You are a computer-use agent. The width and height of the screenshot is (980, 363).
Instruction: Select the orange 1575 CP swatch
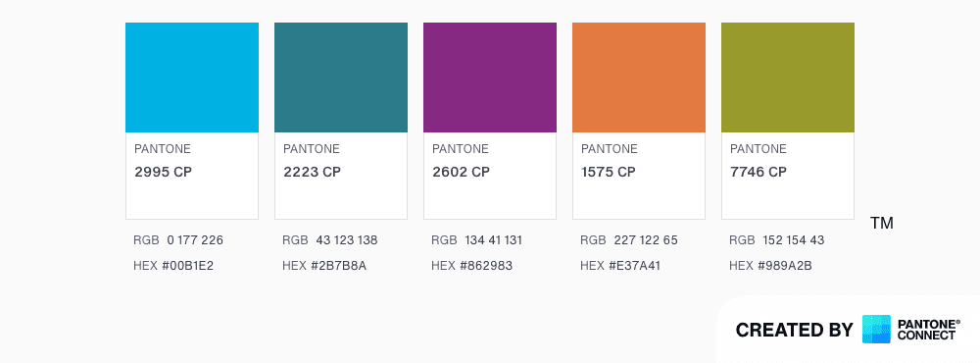click(x=639, y=78)
